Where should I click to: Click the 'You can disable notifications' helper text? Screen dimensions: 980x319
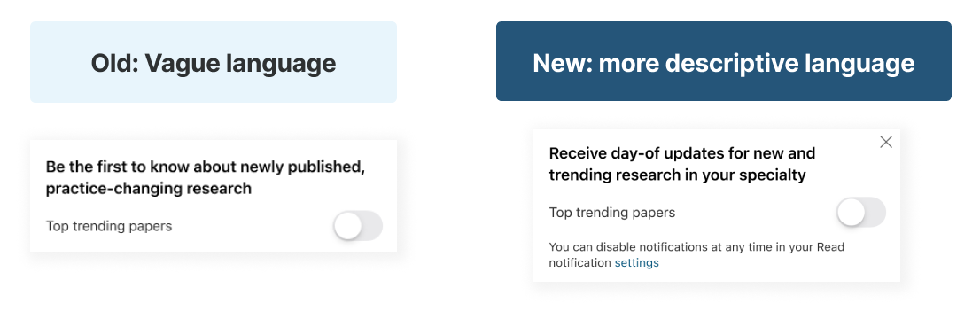pyautogui.click(x=696, y=254)
